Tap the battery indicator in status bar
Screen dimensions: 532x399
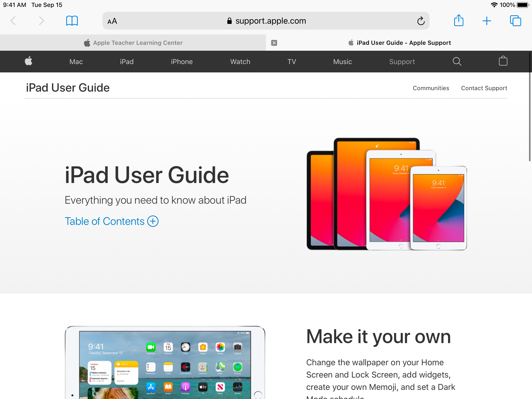[523, 5]
